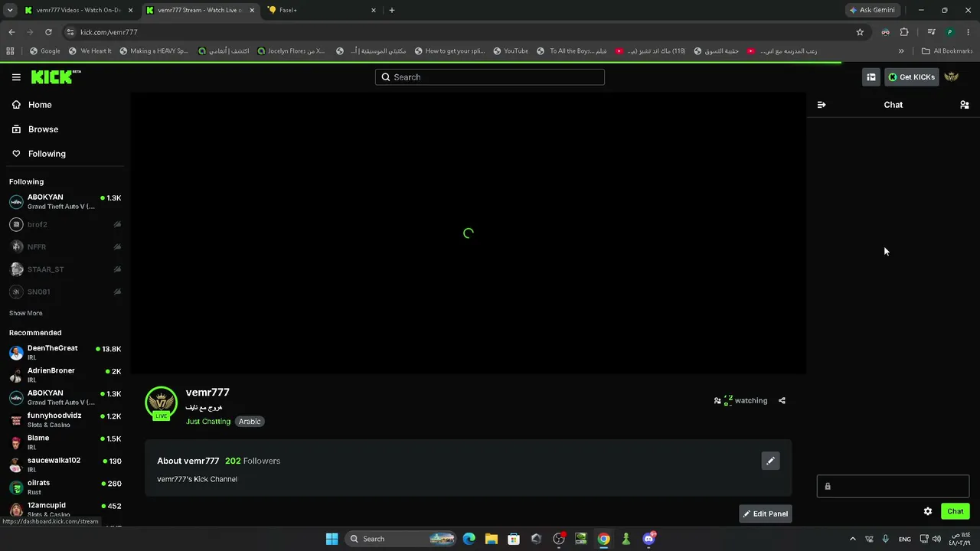Screen dimensions: 980x551
Task: Click the Edit Panel button
Action: coord(765,514)
